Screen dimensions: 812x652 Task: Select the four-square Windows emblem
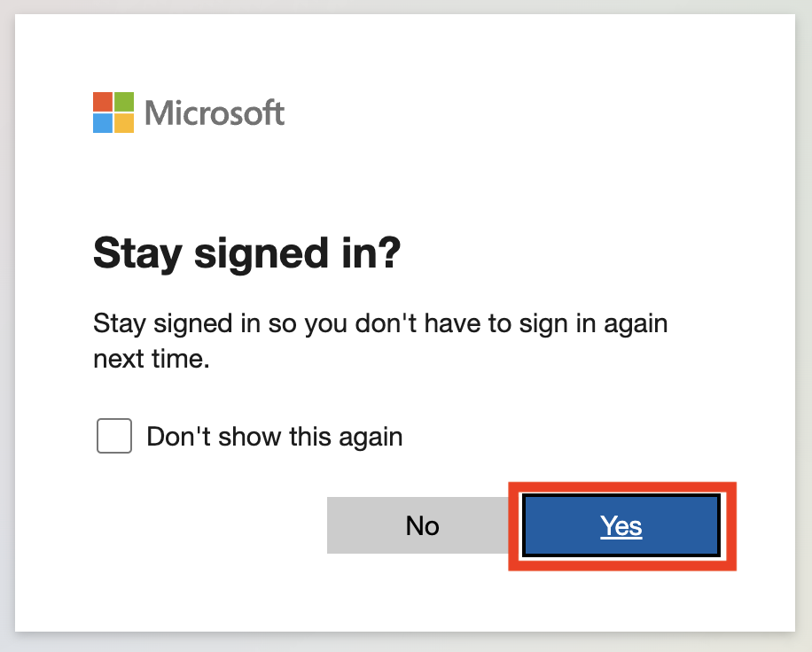[113, 112]
